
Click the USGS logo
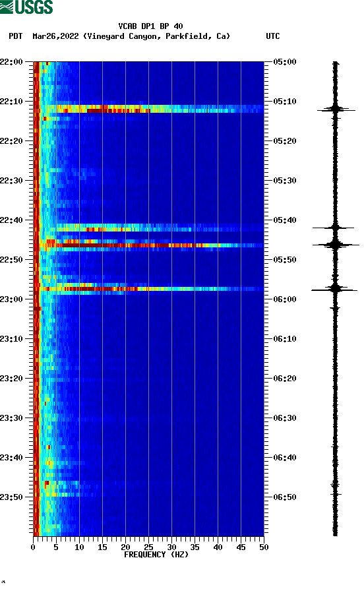(x=26, y=7)
